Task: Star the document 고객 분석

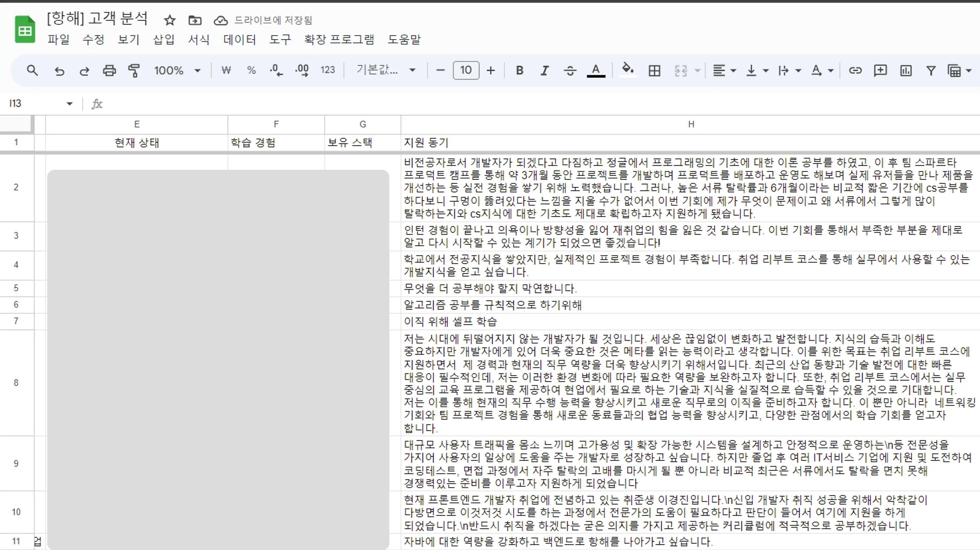Action: coord(170,20)
